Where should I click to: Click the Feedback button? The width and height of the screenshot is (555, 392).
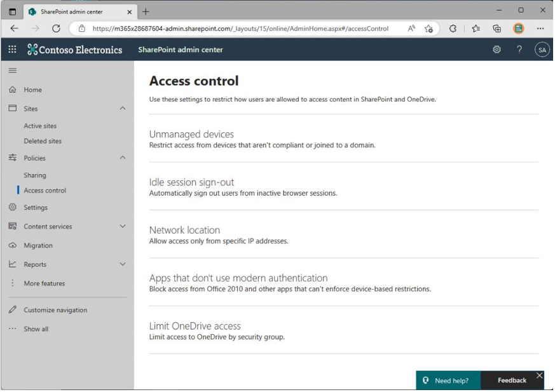[512, 381]
